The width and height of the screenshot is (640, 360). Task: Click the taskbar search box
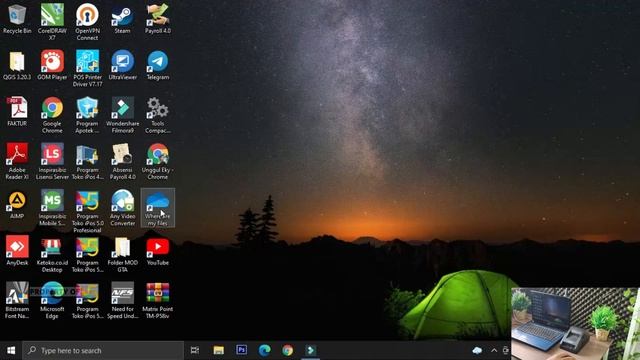(x=103, y=350)
